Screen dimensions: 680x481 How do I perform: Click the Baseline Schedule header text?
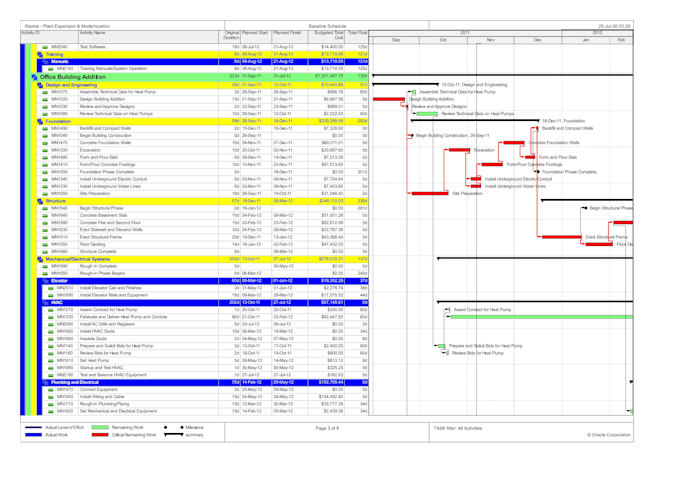327,26
